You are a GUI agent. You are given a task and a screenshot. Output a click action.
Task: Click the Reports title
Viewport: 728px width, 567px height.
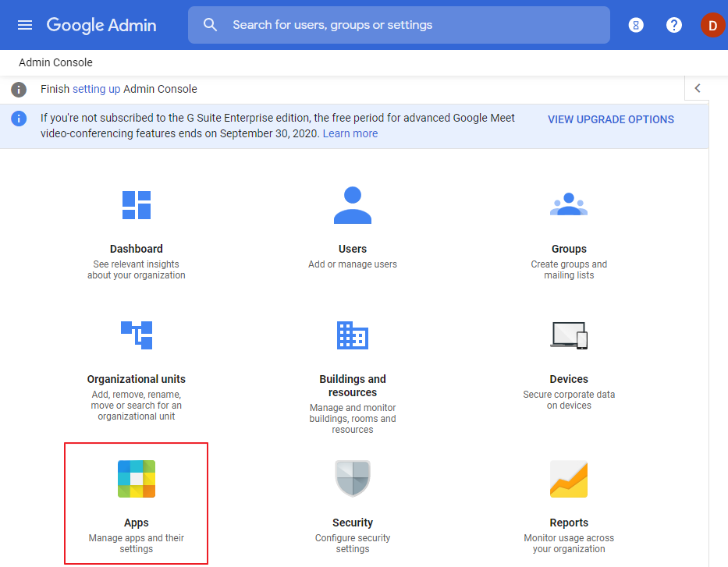pos(569,523)
